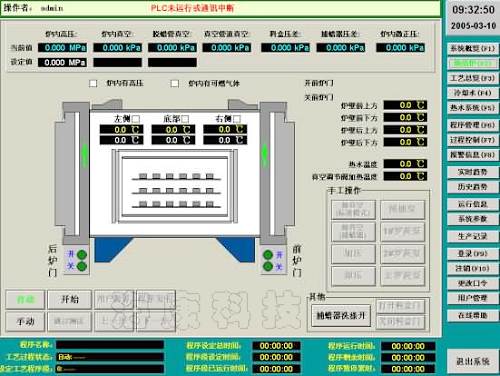The image size is (500, 376).
Task: Click the left blue furnace support block
Action: (x=112, y=249)
